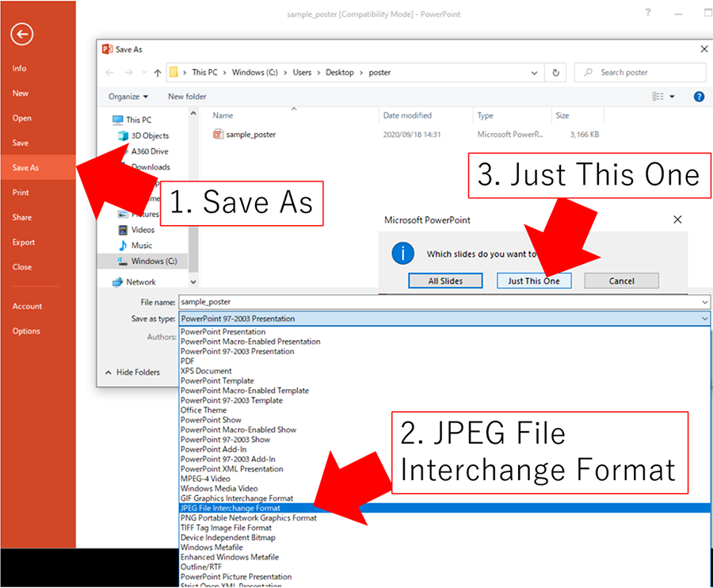Select Downloads in the folder tree
This screenshot has width=713, height=588.
point(151,167)
